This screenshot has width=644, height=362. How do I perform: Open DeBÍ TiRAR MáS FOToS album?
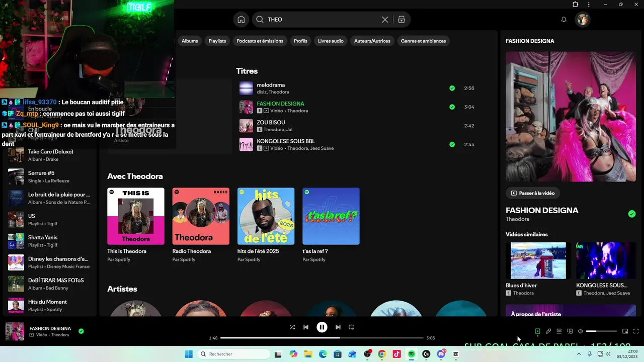(x=49, y=284)
